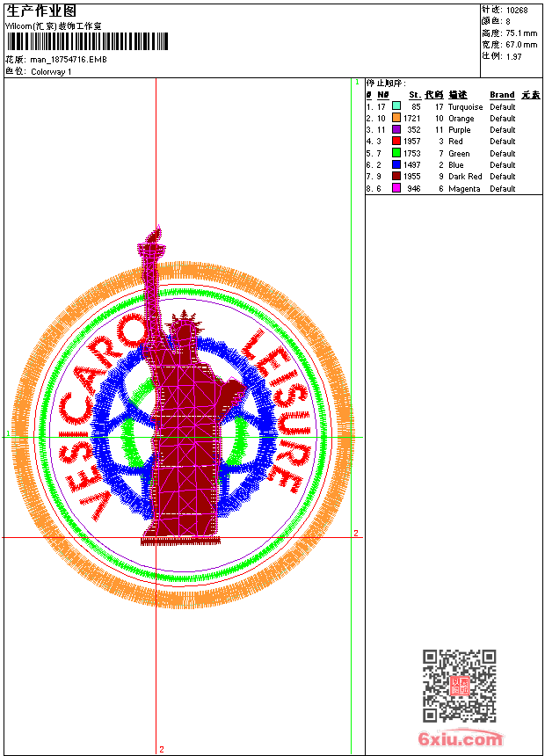Click stitch count 85 in Turquoise row

(416, 107)
